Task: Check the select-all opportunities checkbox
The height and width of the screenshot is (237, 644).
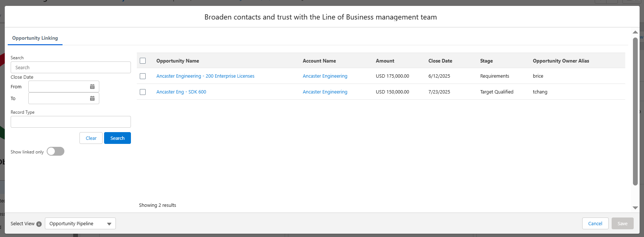Action: click(x=143, y=61)
